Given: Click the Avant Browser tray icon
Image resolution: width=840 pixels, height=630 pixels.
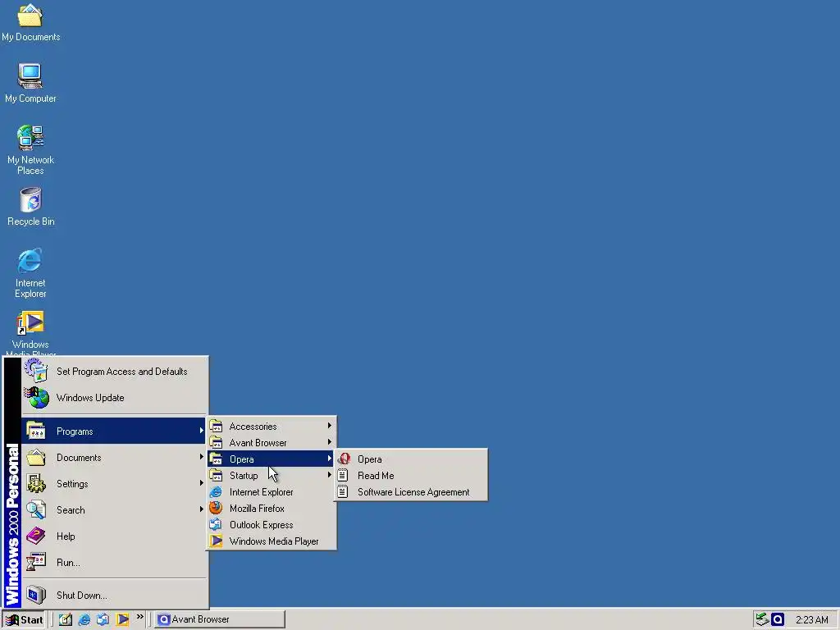Looking at the screenshot, I should click(x=778, y=619).
